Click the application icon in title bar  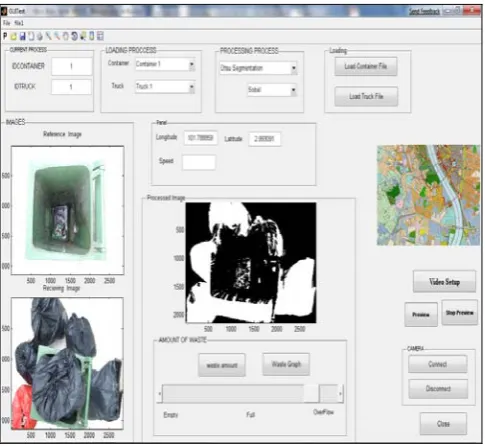(4, 11)
